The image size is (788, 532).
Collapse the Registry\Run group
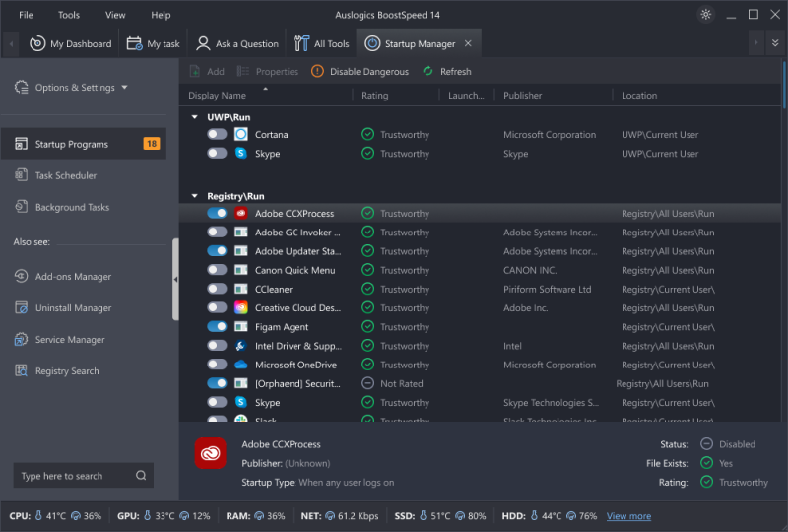click(x=194, y=196)
